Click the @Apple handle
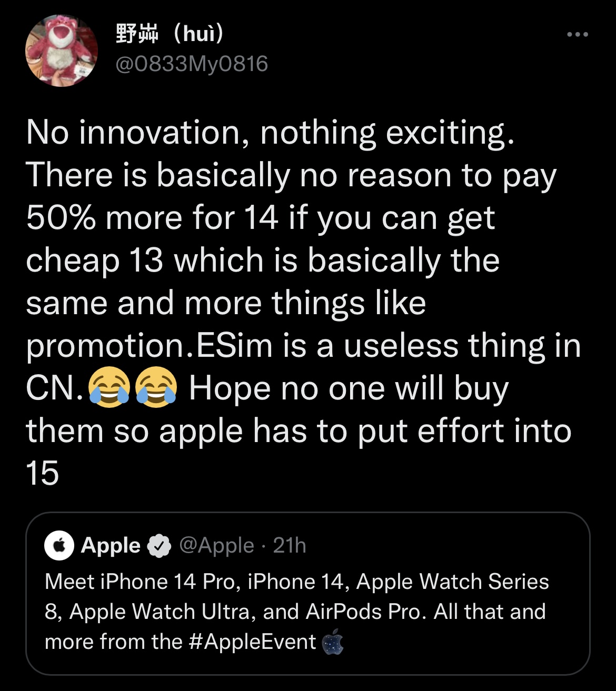The width and height of the screenshot is (616, 691). click(217, 546)
